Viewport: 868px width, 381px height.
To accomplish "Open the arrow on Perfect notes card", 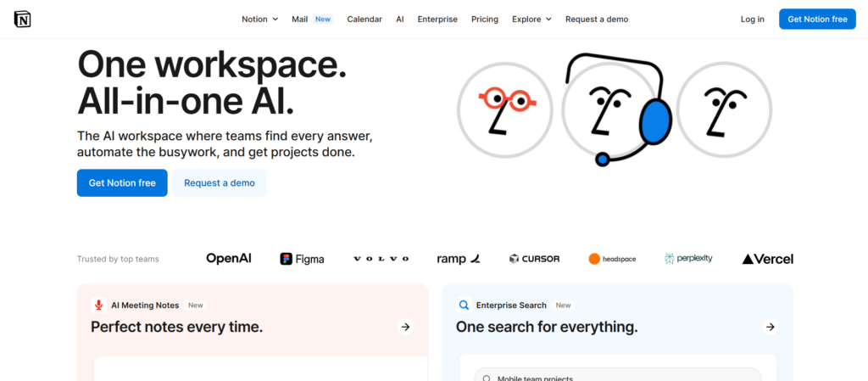I will [x=405, y=327].
